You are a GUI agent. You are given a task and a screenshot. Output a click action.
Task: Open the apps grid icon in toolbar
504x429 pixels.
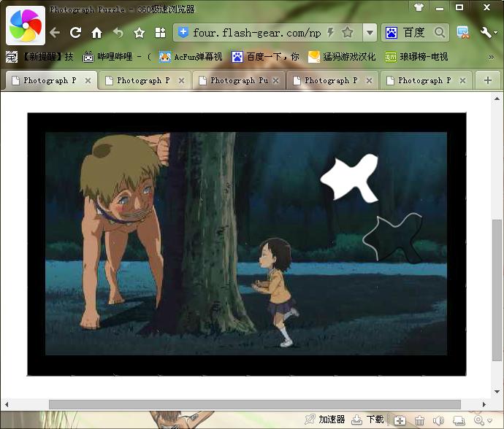coord(160,33)
